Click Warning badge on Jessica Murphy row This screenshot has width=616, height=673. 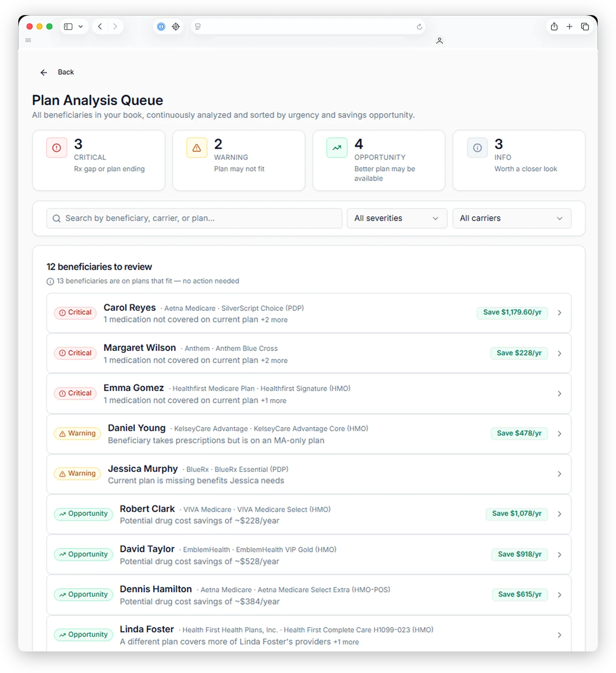[x=77, y=474]
